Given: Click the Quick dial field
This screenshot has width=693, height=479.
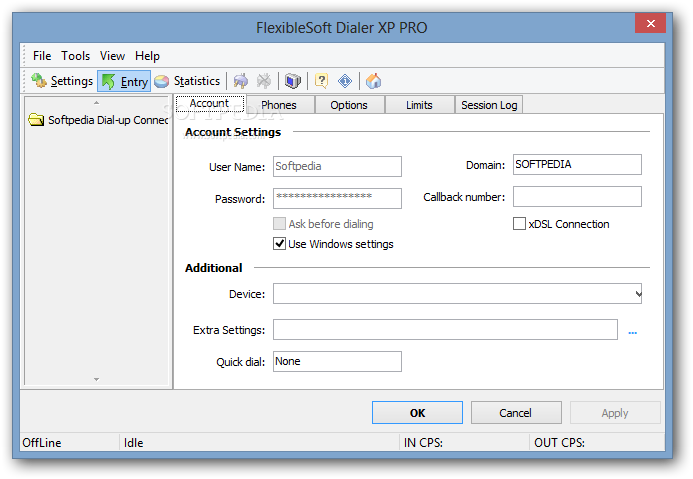Looking at the screenshot, I should coord(337,361).
